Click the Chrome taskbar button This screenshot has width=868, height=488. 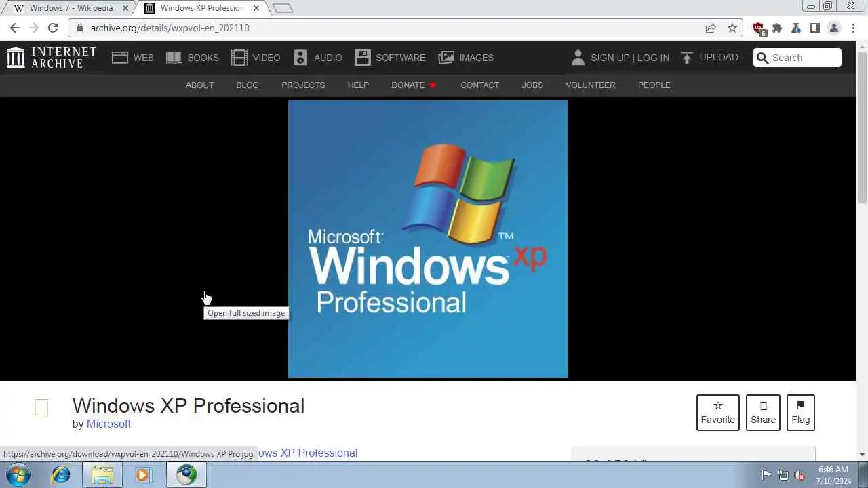[x=186, y=474]
